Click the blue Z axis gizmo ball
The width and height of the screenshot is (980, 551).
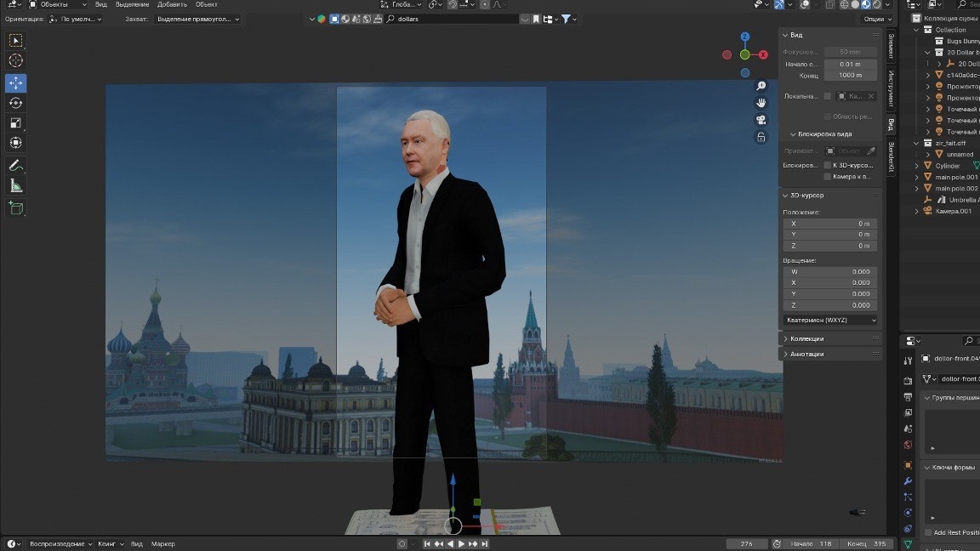click(x=745, y=37)
